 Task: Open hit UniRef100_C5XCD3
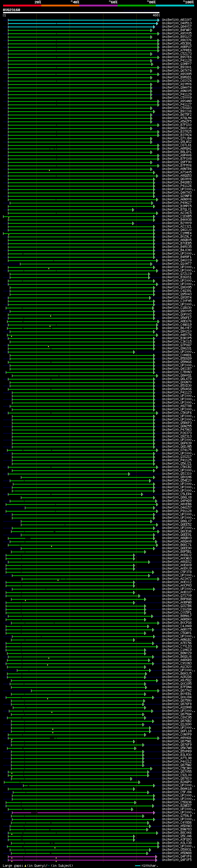pyautogui.click(x=177, y=108)
